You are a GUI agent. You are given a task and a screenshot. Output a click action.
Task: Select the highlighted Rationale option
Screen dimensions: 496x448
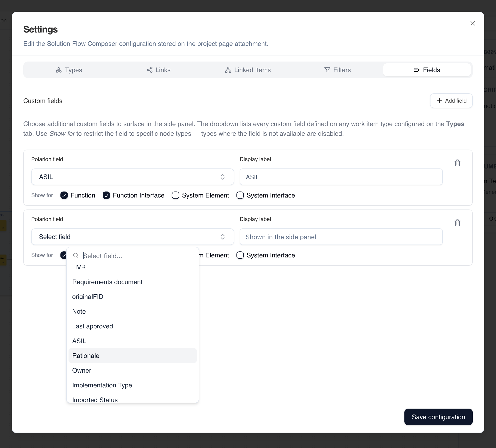point(132,356)
